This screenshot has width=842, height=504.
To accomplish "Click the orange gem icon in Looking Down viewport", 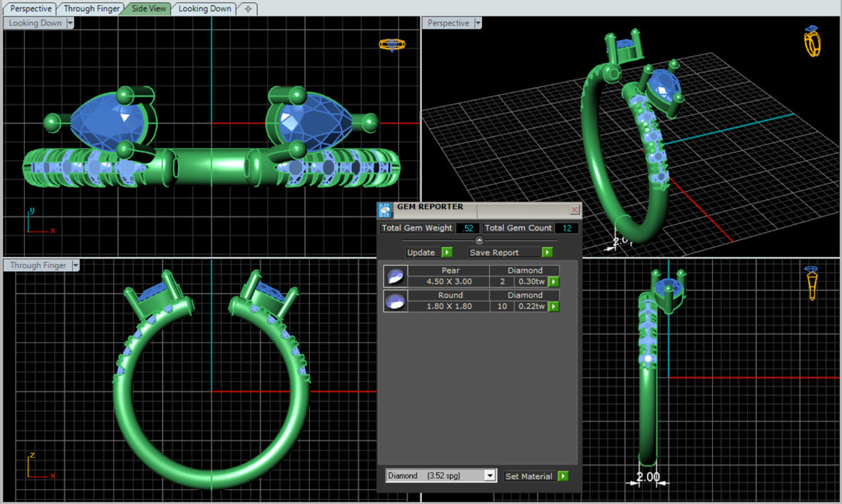I will (392, 45).
